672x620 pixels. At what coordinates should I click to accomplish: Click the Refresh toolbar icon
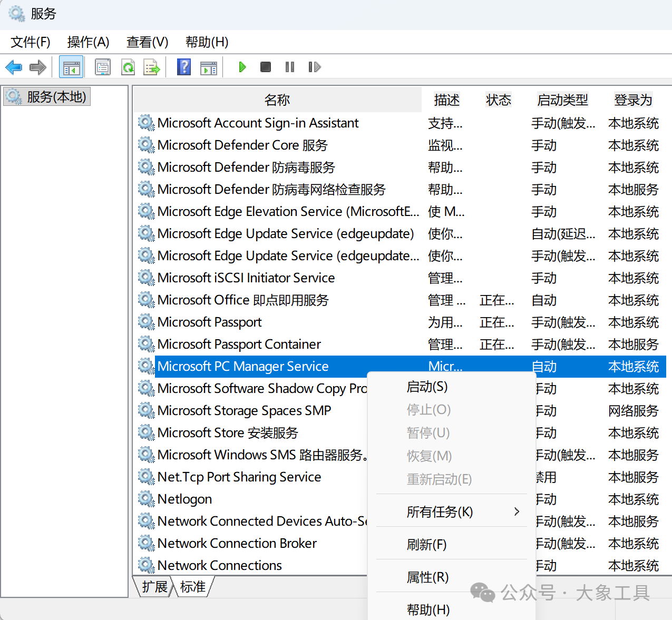click(128, 67)
